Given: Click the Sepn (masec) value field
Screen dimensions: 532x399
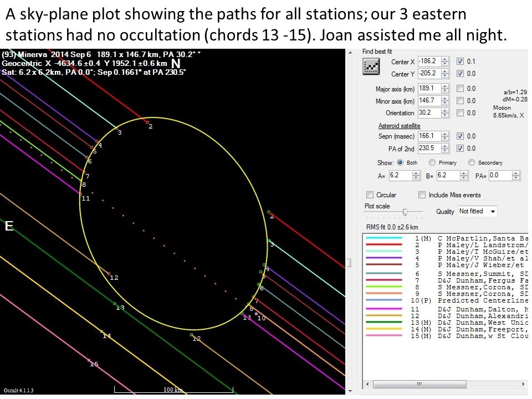Looking at the screenshot, I should (429, 136).
